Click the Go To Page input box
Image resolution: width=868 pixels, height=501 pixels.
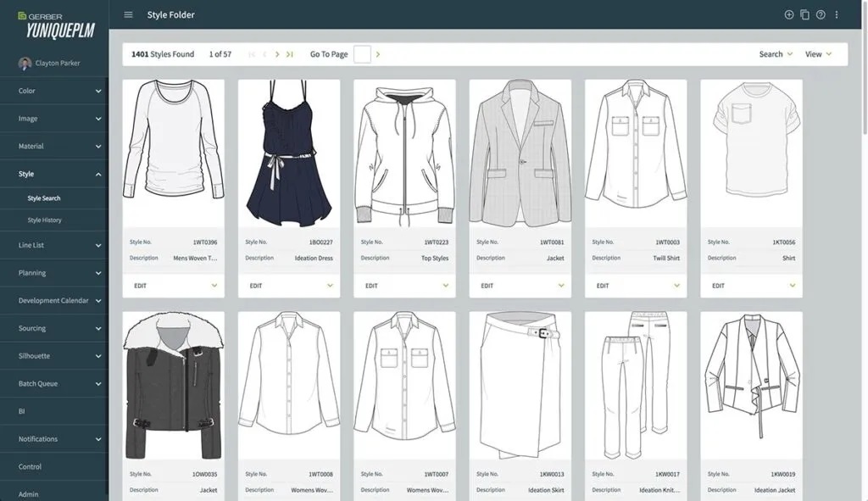coord(362,54)
